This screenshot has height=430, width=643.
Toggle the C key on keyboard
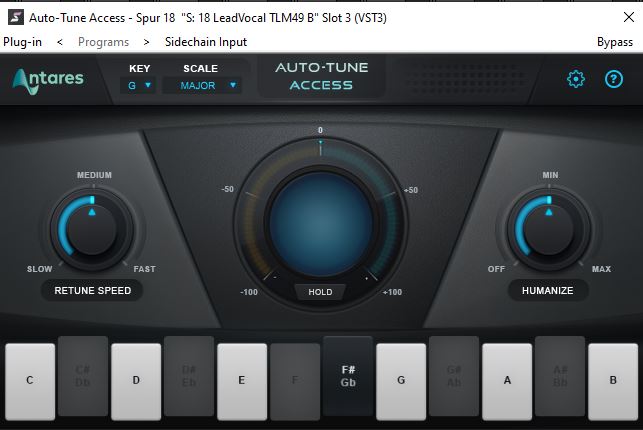coord(30,382)
